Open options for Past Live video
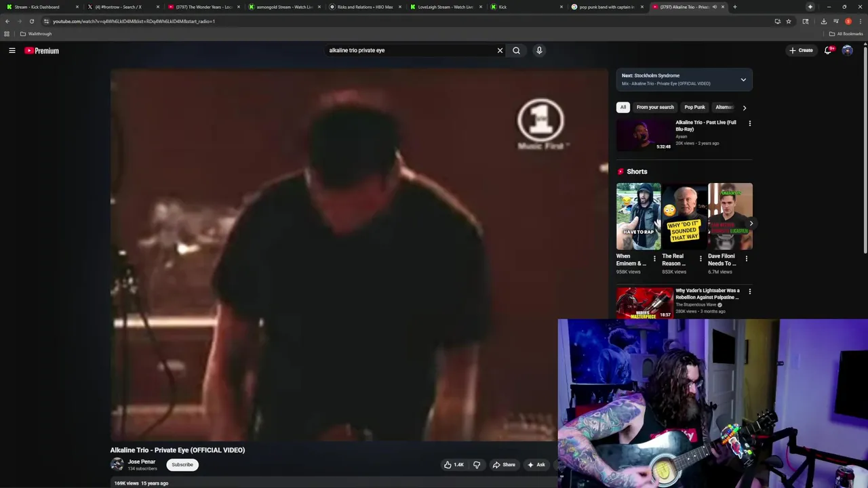The image size is (868, 488). [749, 123]
